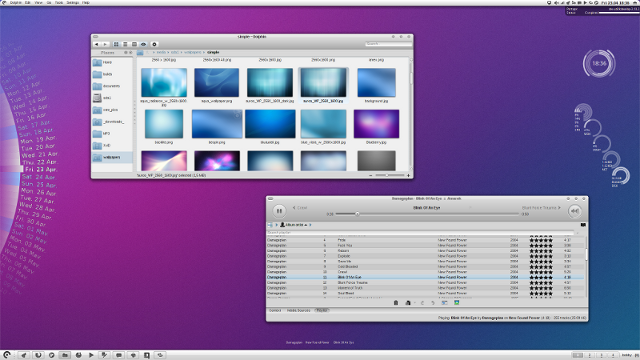Open the Edit menu in the top bar
Image resolution: width=640 pixels, height=360 pixels.
(x=28, y=2)
